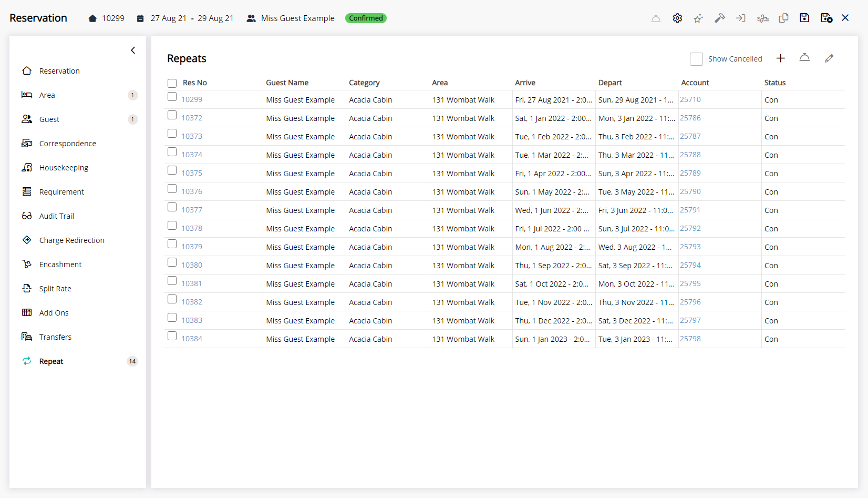The height and width of the screenshot is (498, 868).
Task: Click the bell icon in Repeats header
Action: tap(804, 58)
